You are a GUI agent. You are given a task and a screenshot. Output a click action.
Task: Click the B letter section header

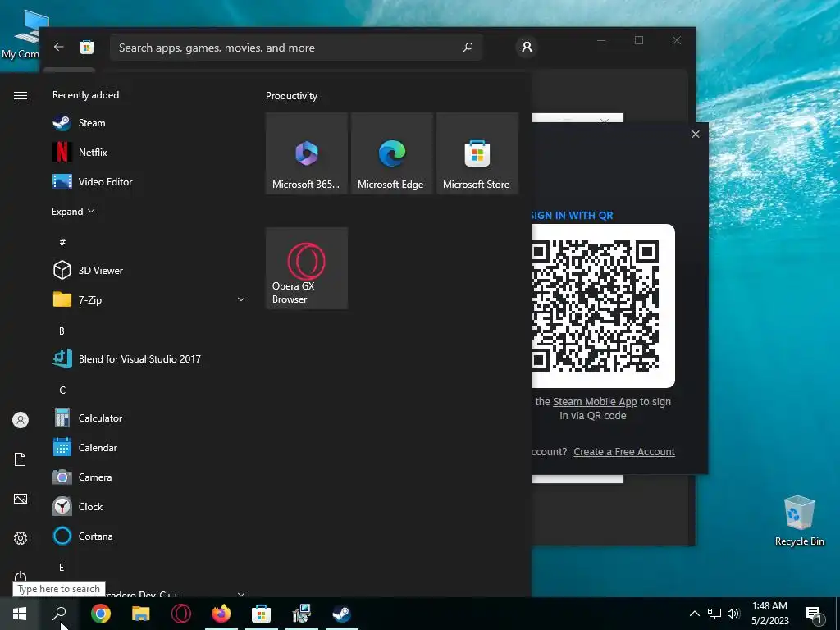62,331
